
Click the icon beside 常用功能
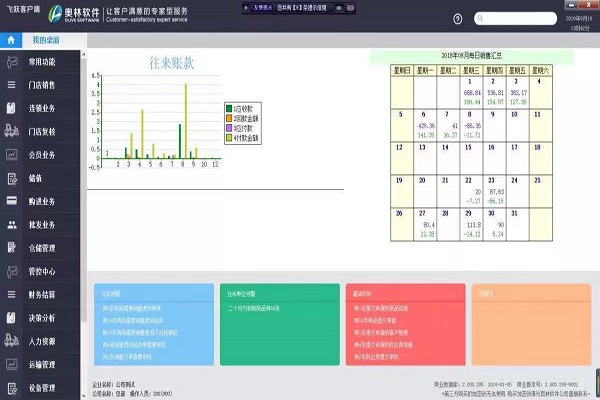11,63
